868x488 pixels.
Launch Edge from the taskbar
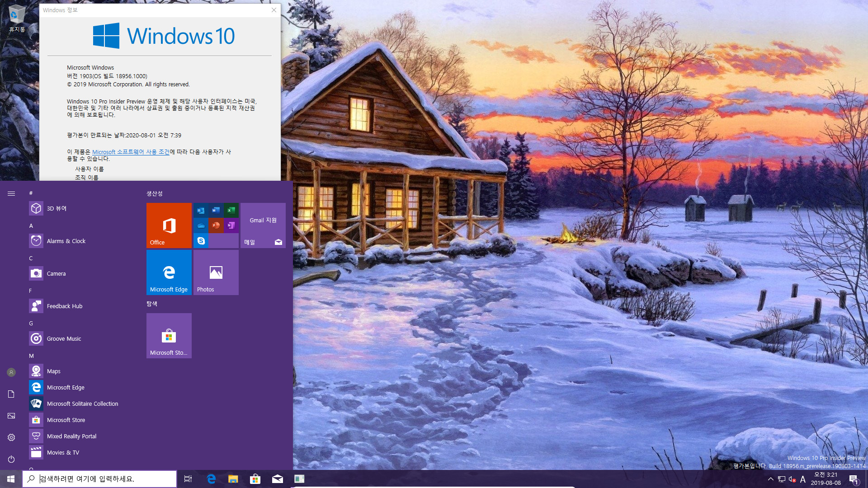211,479
